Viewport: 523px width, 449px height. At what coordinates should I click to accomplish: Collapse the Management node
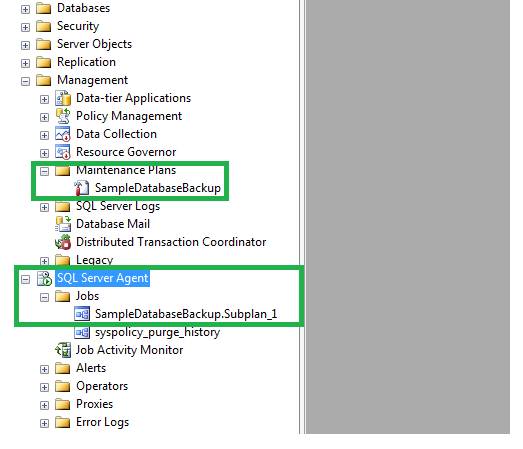(x=25, y=81)
